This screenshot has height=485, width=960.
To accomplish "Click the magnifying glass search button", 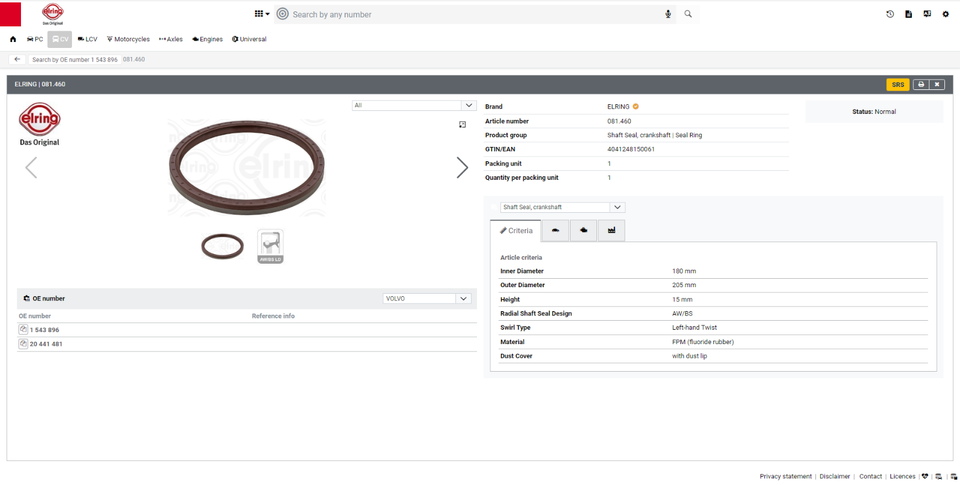I will pos(688,14).
